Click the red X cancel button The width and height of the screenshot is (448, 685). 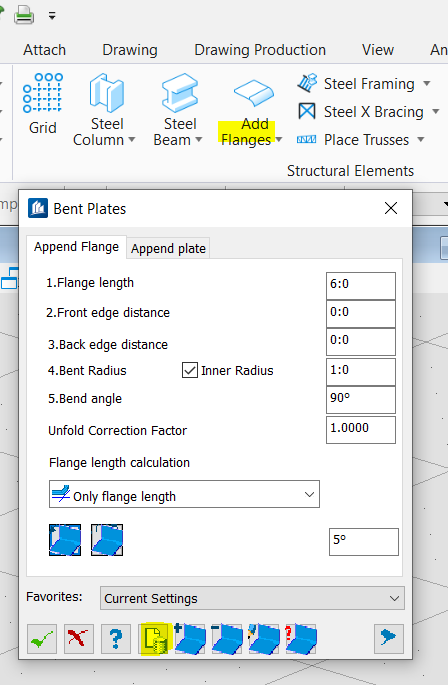[x=79, y=639]
